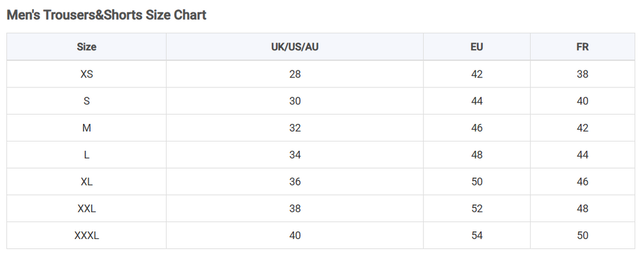Viewport: 644px width, 256px height.
Task: Select the M size row label
Action: (x=87, y=128)
